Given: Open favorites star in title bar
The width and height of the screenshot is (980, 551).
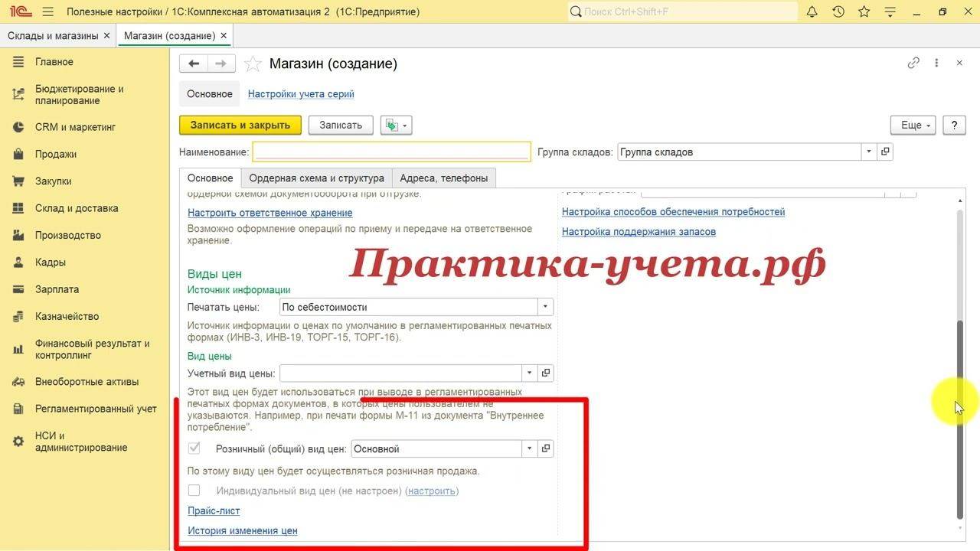Looking at the screenshot, I should pos(864,11).
